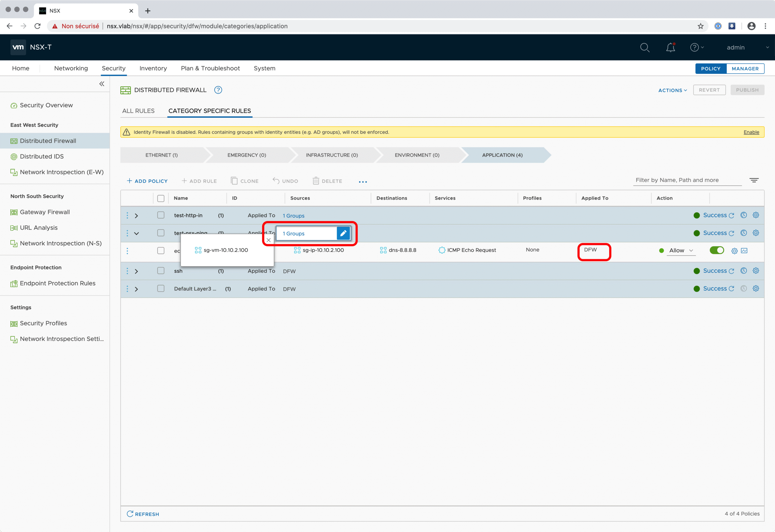This screenshot has width=775, height=532.
Task: Expand the test-http-in policy row
Action: (x=137, y=216)
